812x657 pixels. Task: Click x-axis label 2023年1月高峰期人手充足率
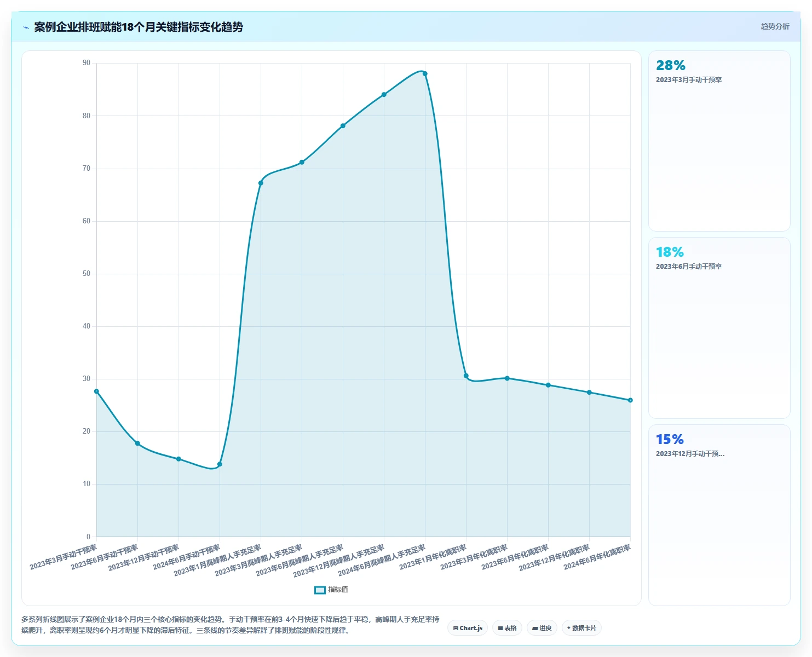pos(217,560)
